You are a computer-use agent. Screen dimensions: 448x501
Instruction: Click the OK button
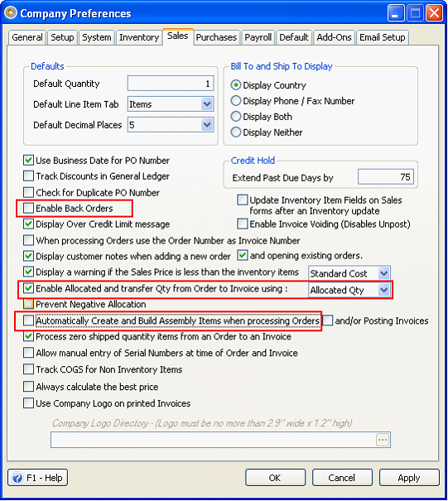point(275,478)
